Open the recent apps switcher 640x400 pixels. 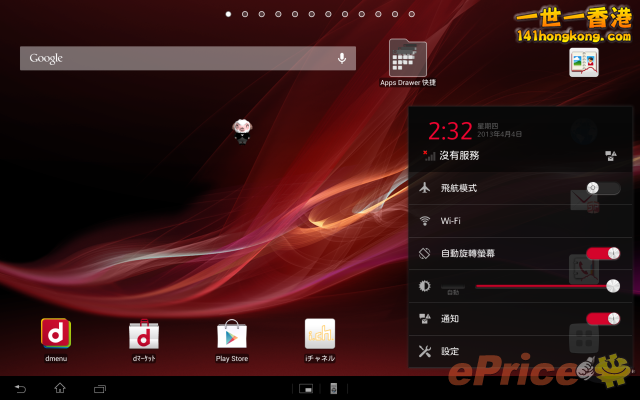99,388
